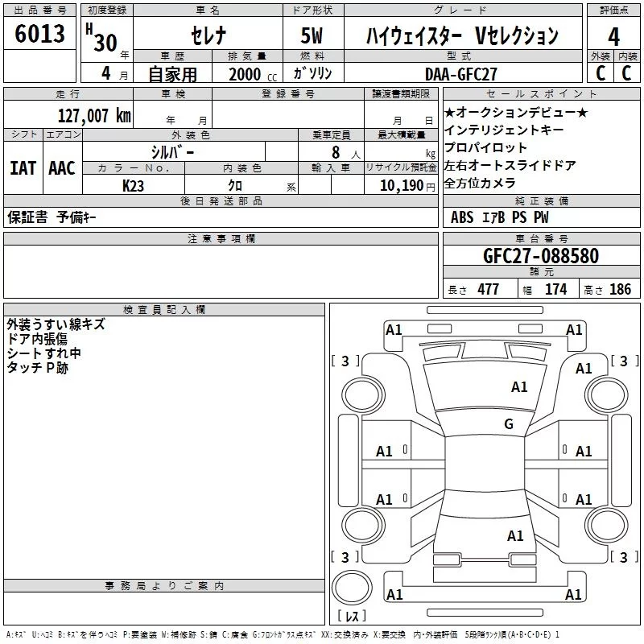Click the damage code legend line
This screenshot has width=644, height=644.
[283, 635]
